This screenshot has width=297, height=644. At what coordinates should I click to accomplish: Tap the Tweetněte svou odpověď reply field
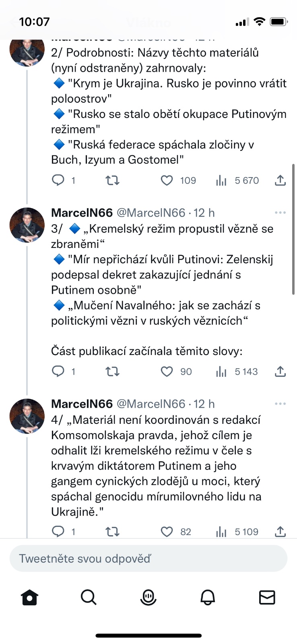(148, 559)
